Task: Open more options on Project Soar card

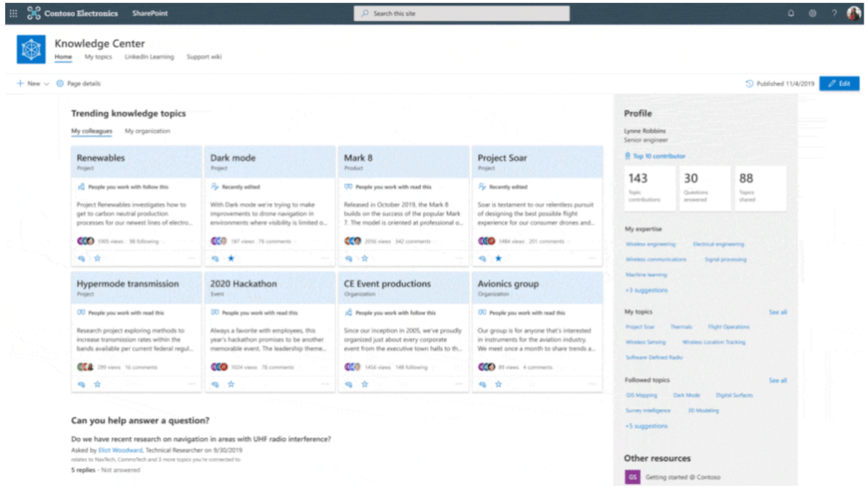Action: pos(592,259)
